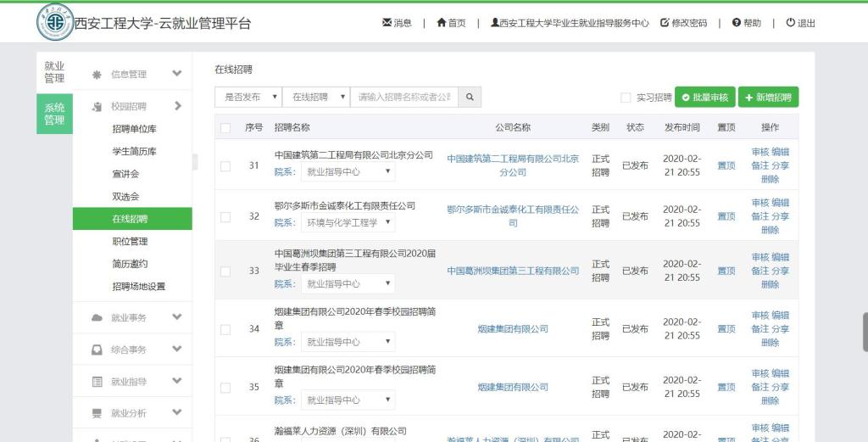Screen dimensions: 868x442
Task: Open 中国葛洲坝集团第三工程有限公司 company link
Action: 513,271
